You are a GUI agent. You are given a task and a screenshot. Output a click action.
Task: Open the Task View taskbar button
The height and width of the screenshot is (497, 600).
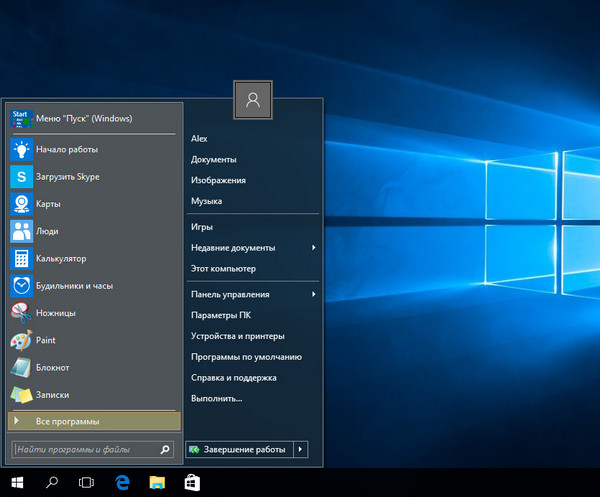pos(87,483)
